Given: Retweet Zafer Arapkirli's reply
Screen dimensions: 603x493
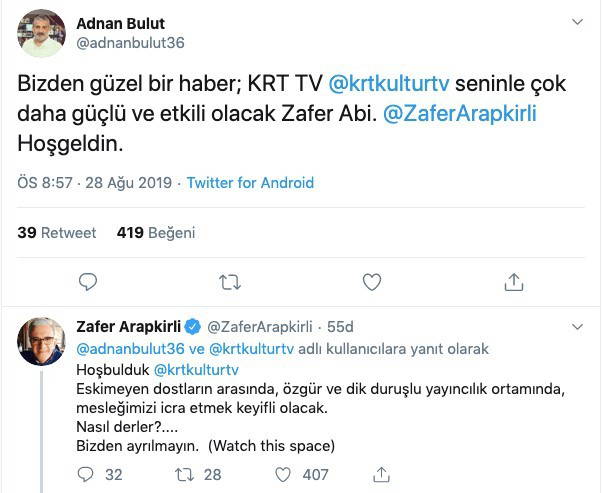Looking at the screenshot, I should (x=184, y=474).
